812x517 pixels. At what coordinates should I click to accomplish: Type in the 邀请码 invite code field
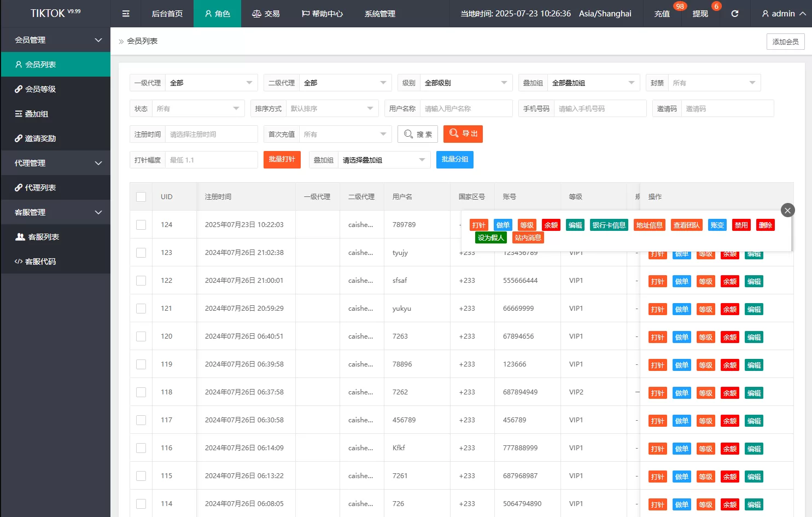727,108
